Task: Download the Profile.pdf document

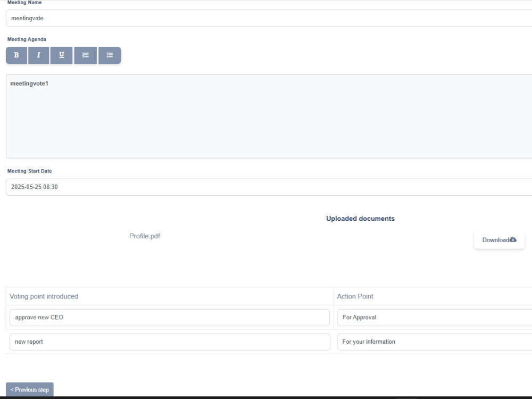Action: pos(499,240)
